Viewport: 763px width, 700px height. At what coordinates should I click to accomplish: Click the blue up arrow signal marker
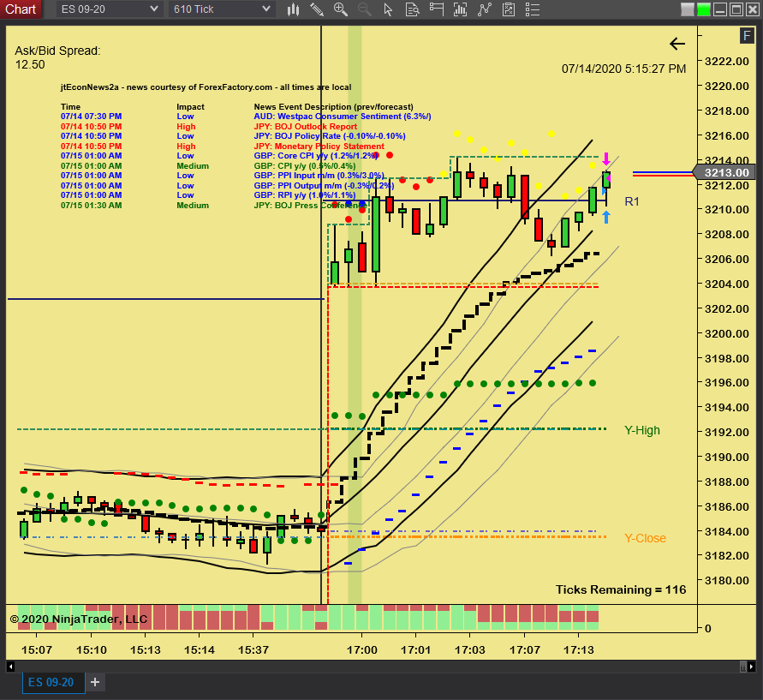605,217
